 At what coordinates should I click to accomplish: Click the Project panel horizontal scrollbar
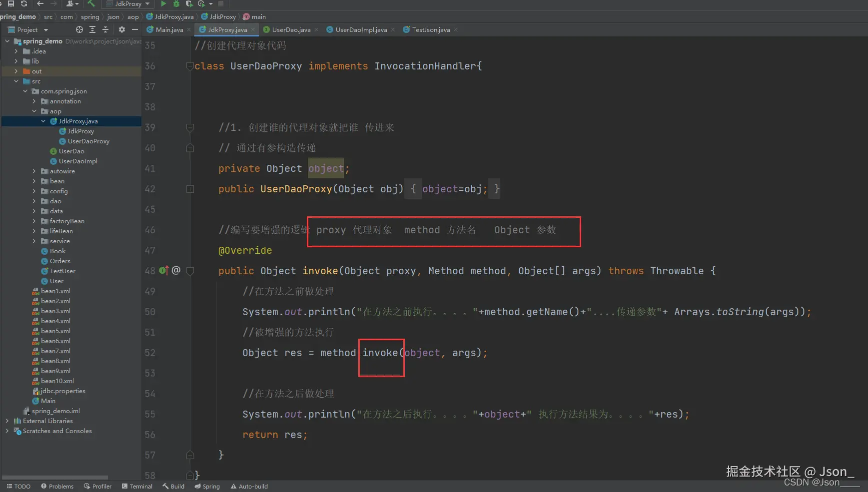point(55,478)
